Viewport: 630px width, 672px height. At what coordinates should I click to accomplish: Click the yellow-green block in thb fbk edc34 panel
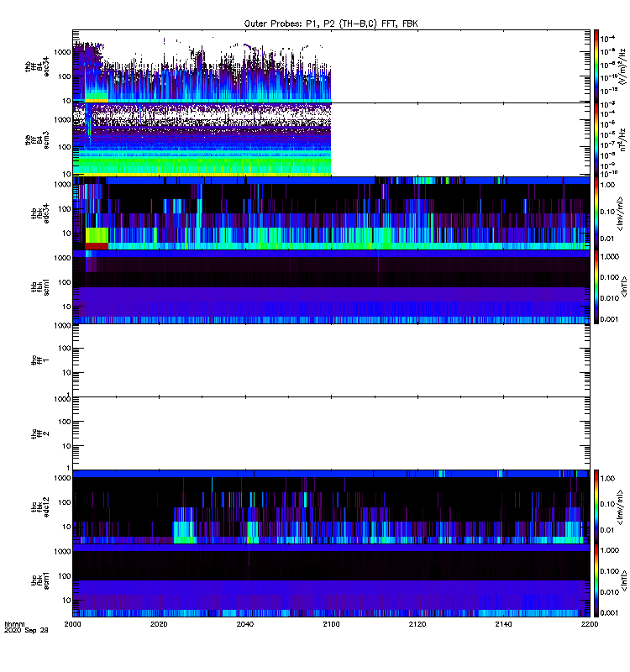tap(97, 235)
